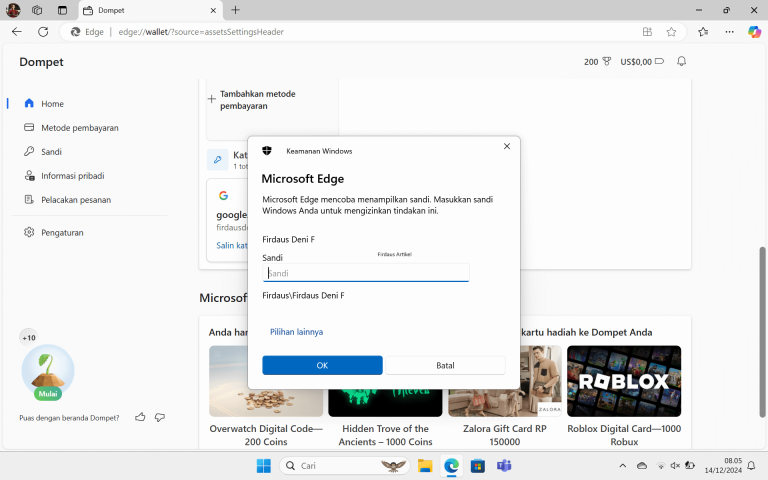The width and height of the screenshot is (768, 480).
Task: Click the Sandi password input field
Action: (x=366, y=273)
